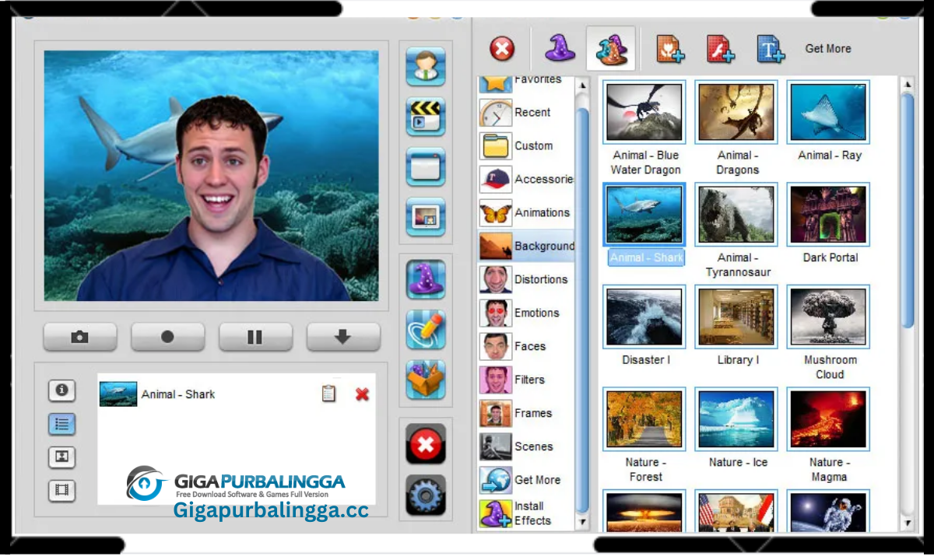Click the webcam preview video
Image resolution: width=934 pixels, height=560 pixels.
[212, 176]
